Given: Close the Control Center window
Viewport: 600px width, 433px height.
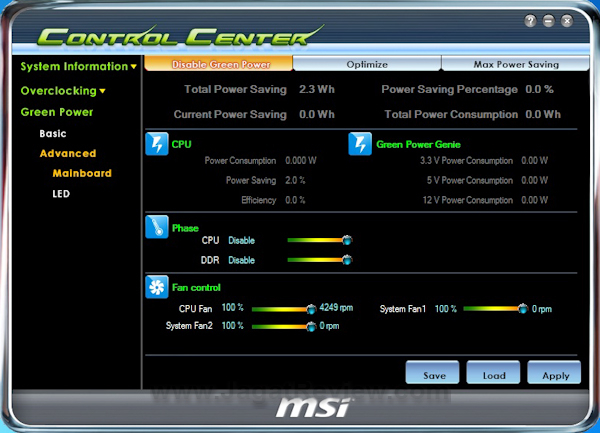Looking at the screenshot, I should tap(567, 21).
